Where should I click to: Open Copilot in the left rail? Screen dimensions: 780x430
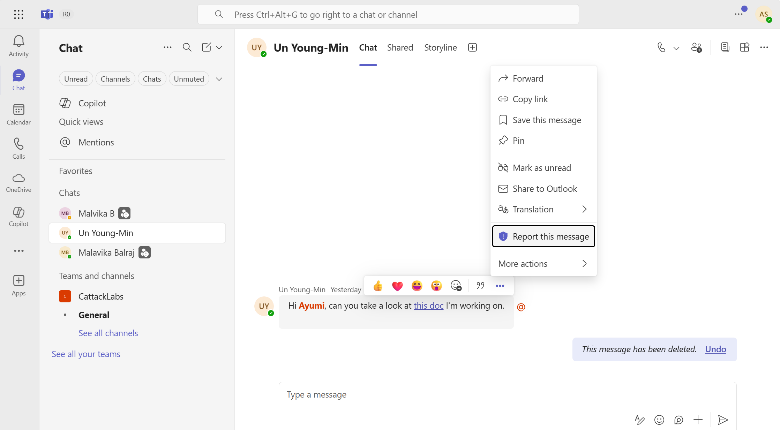[x=18, y=216]
